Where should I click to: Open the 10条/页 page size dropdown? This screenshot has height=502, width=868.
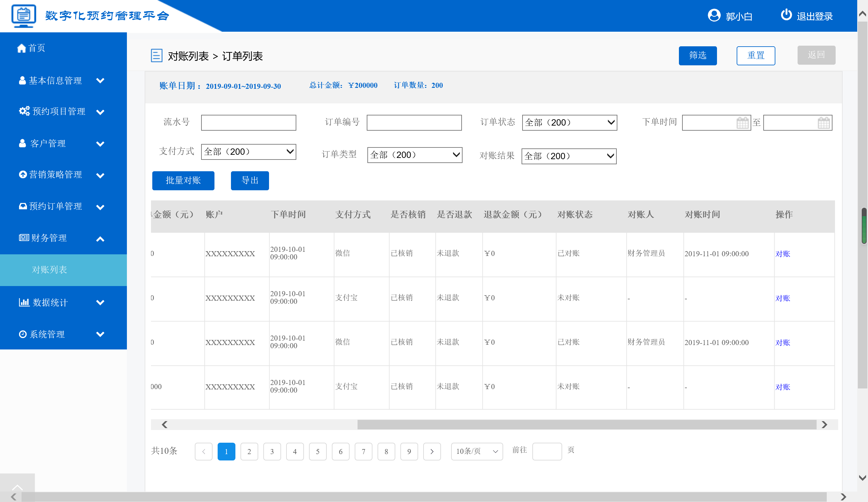(477, 451)
